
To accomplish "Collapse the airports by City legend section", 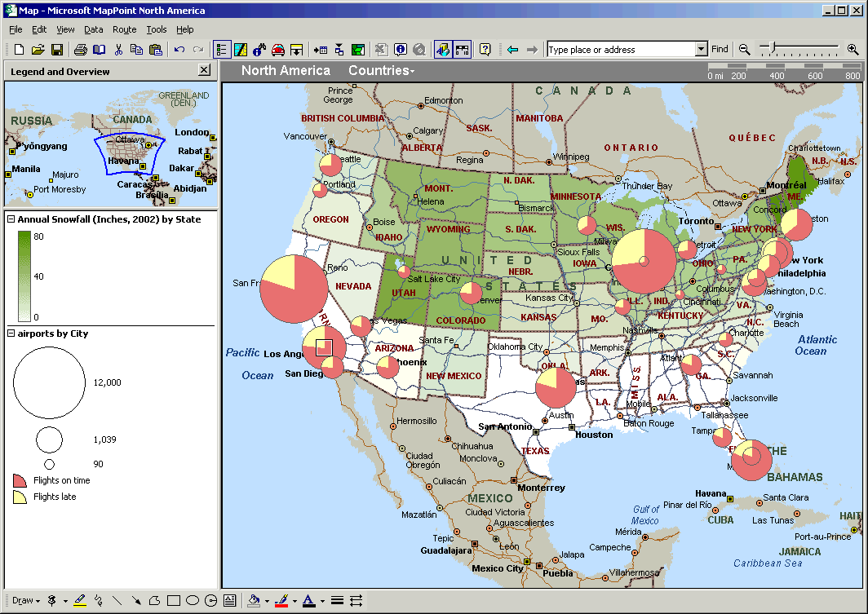I will (11, 333).
